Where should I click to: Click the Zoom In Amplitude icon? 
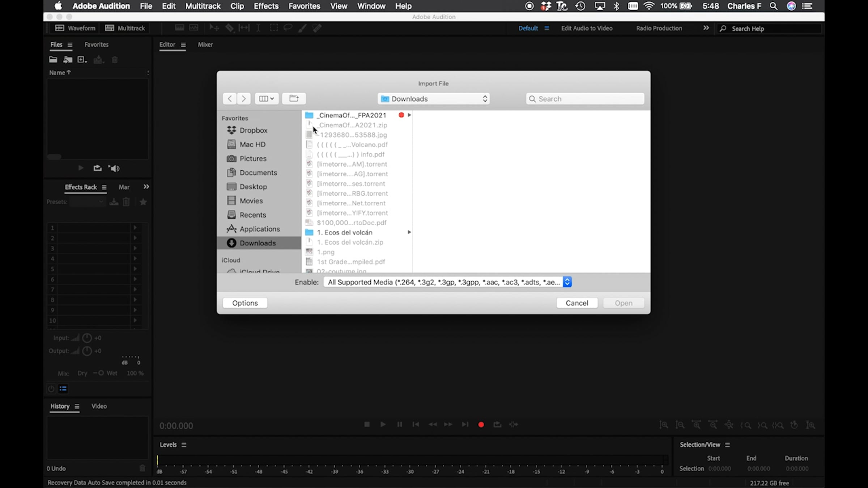[664, 425]
